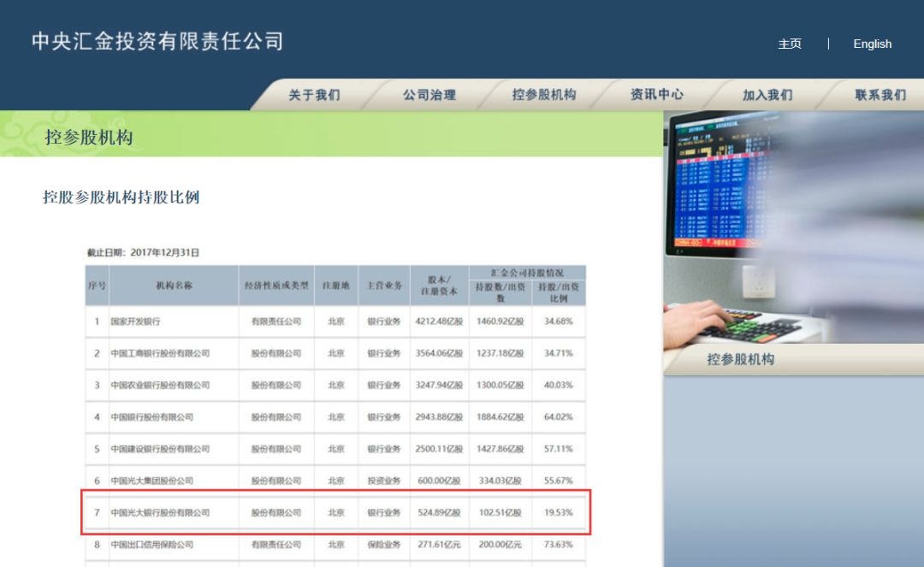Click the 4212.48亿股 capital cell
This screenshot has width=924, height=567.
coord(439,322)
